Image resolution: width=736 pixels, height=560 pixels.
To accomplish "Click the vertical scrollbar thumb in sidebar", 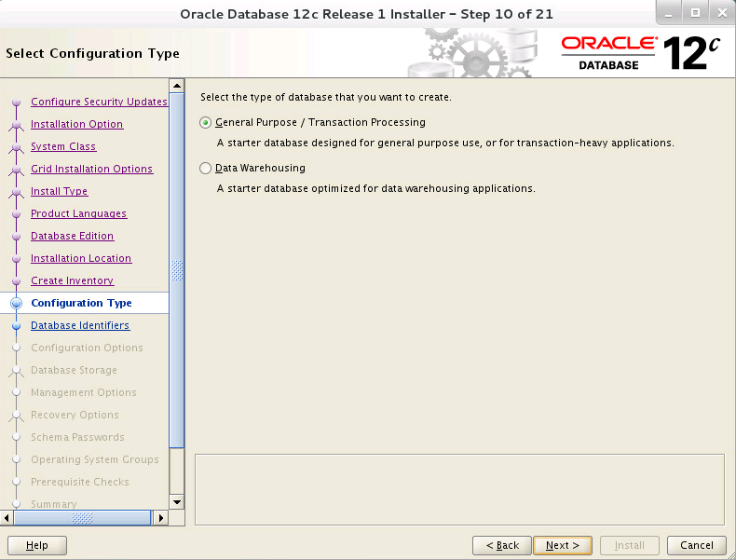I will 177,270.
